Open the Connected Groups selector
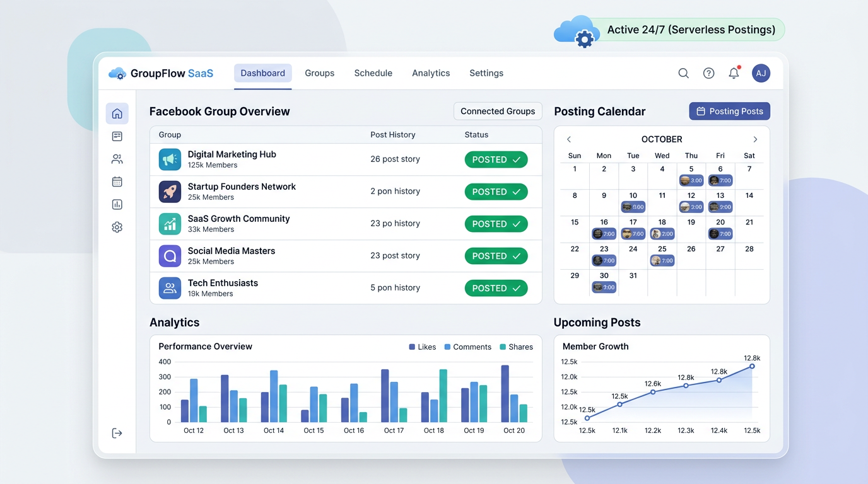868x484 pixels. click(x=498, y=111)
